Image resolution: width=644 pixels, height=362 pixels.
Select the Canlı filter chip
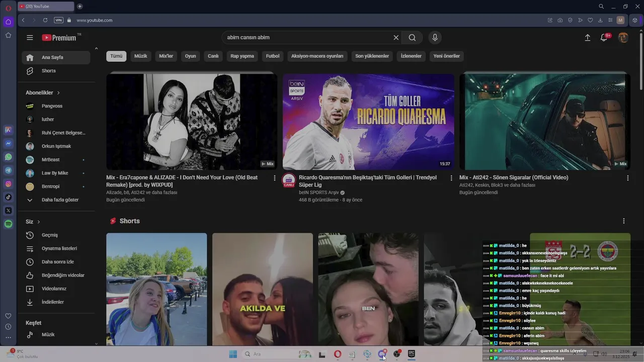(213, 56)
